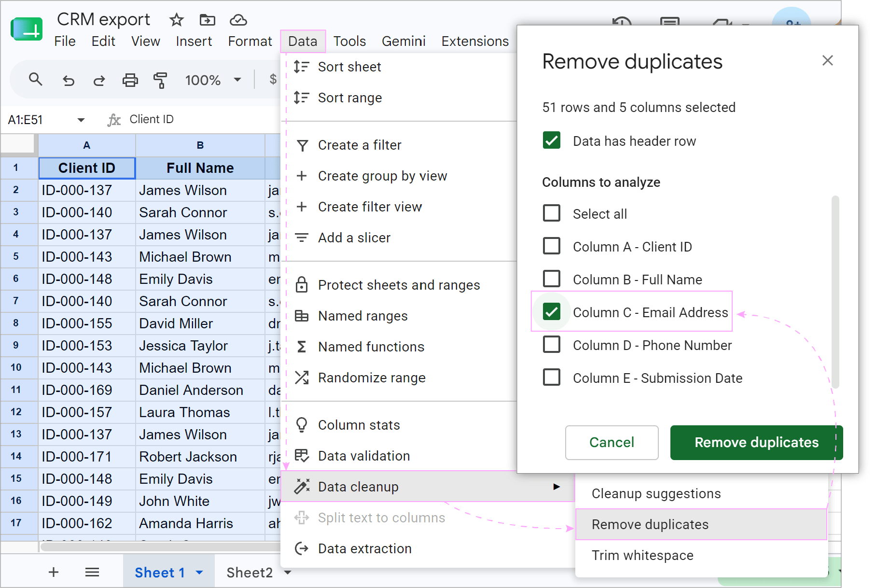This screenshot has width=876, height=588.
Task: Add a new sheet with plus icon
Action: pyautogui.click(x=54, y=572)
